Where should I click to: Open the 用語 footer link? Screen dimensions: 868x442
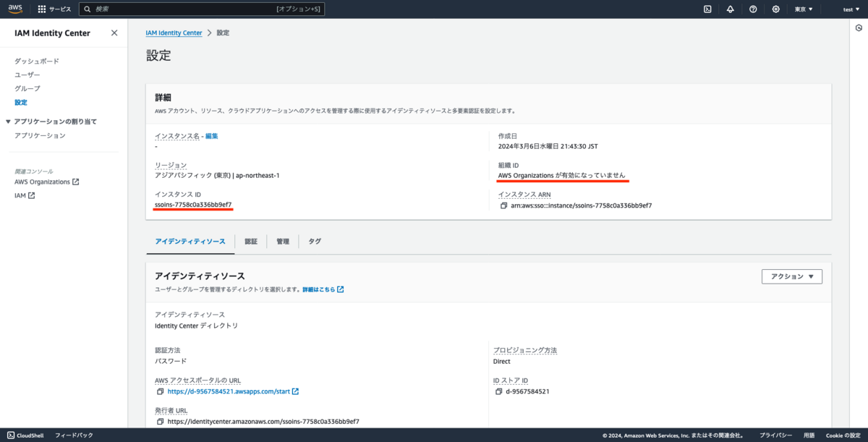(x=809, y=435)
